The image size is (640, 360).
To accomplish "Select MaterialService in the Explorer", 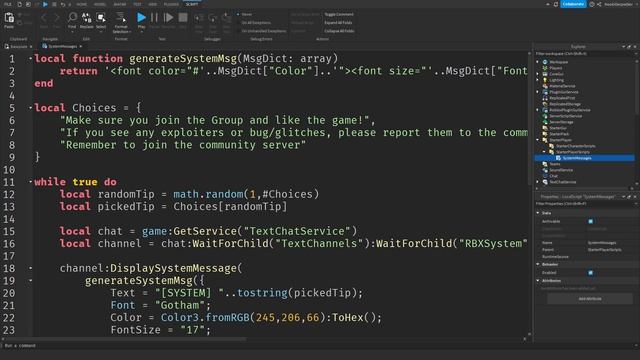I will pyautogui.click(x=562, y=86).
